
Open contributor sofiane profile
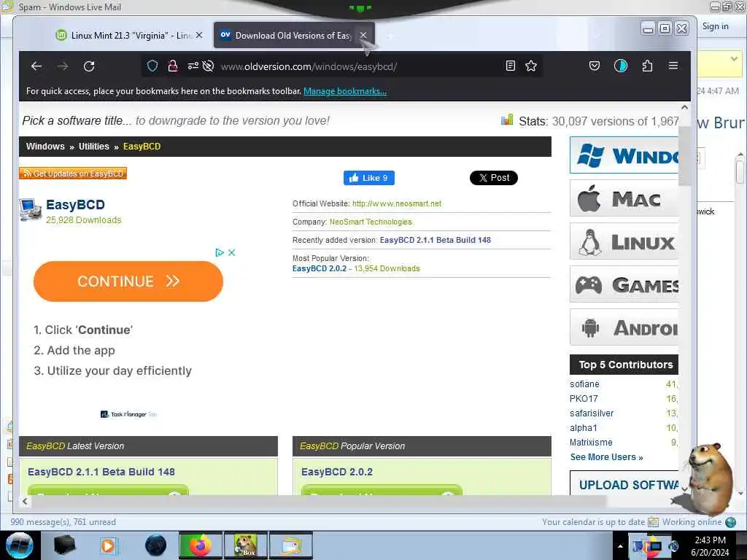(x=584, y=384)
